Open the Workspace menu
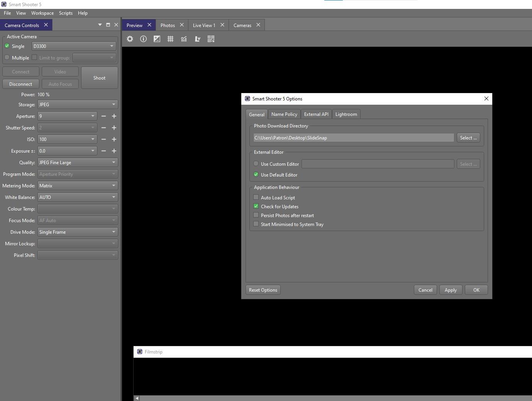 [x=42, y=13]
